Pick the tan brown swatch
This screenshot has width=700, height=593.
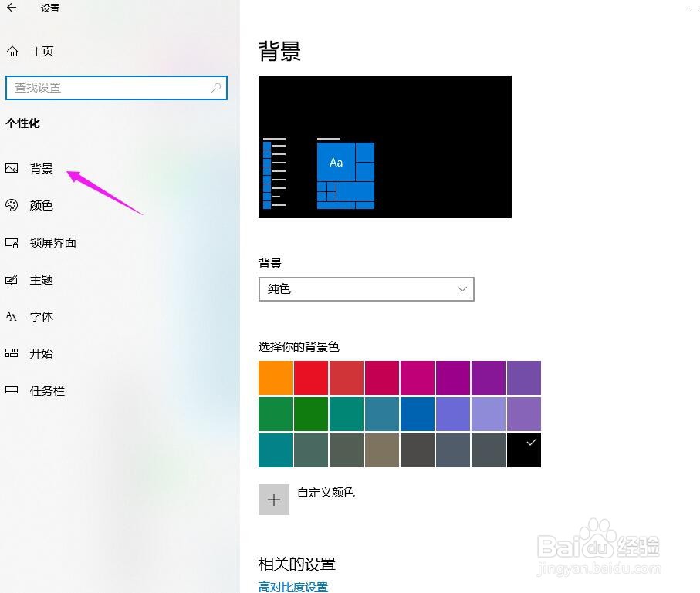pos(382,450)
